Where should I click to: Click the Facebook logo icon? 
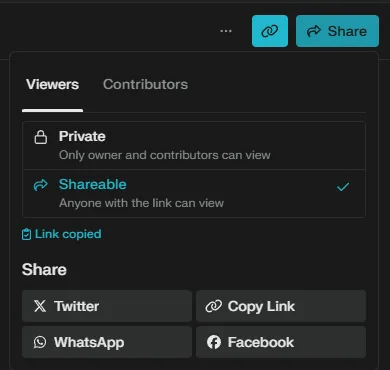pyautogui.click(x=214, y=342)
